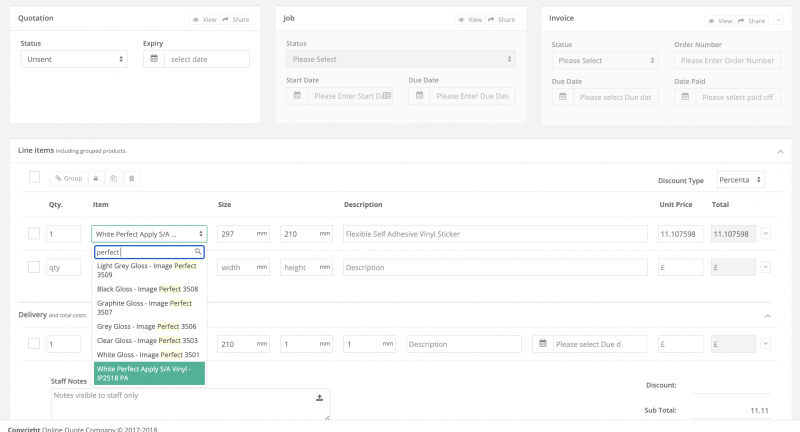Choose Black Gloss - Image Perfect 3508
Viewport: 800px width, 432px height.
coord(149,289)
